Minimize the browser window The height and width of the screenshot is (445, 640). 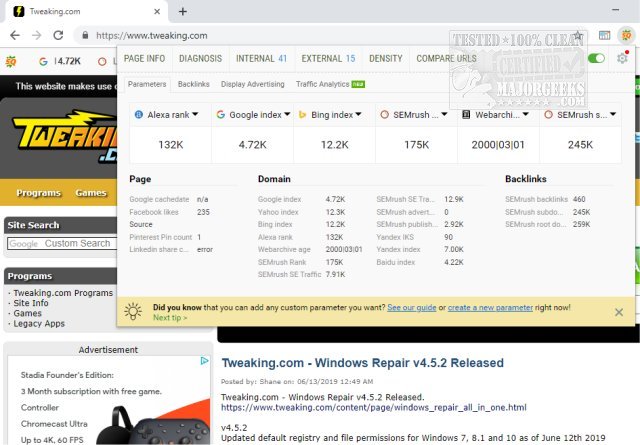[616, 10]
